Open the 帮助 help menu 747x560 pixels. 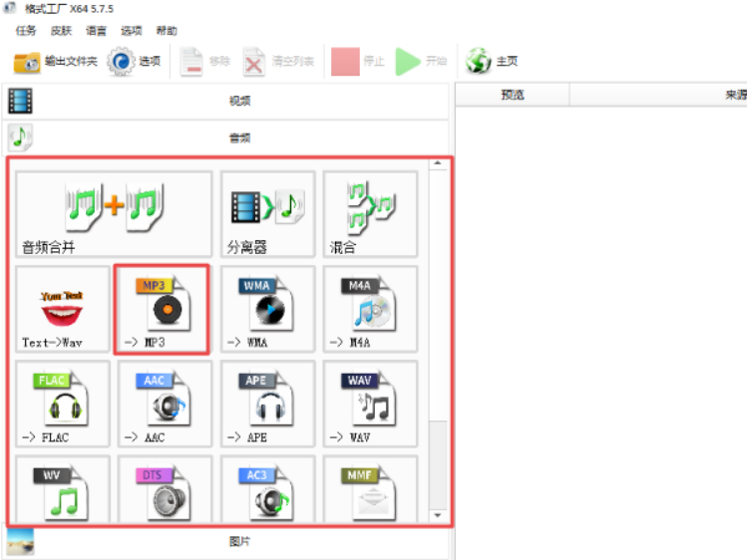point(167,31)
